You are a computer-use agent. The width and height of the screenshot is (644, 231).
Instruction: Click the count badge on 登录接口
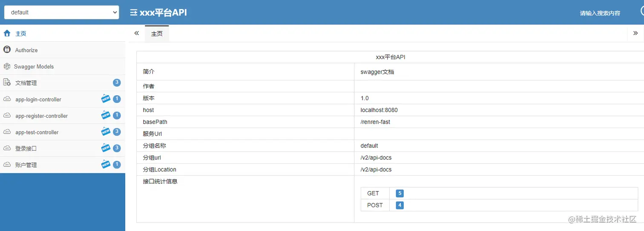(117, 148)
